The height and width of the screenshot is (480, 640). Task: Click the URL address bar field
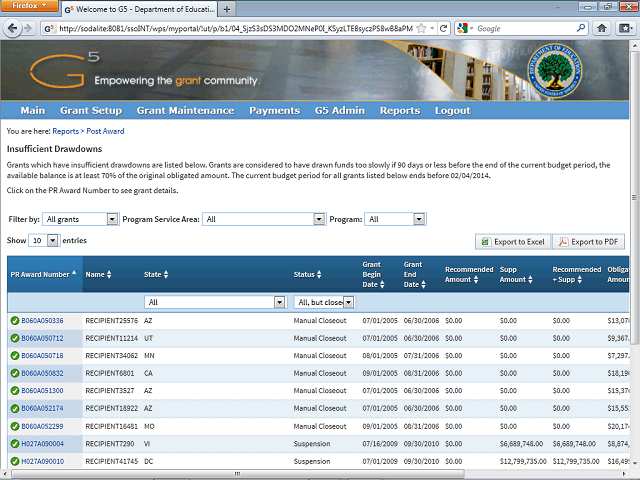pos(236,28)
